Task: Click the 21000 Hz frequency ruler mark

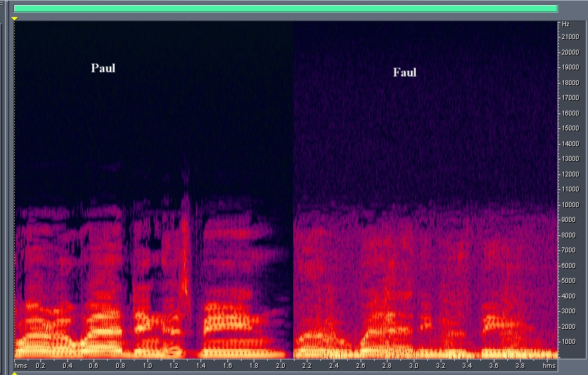Action: coord(571,37)
